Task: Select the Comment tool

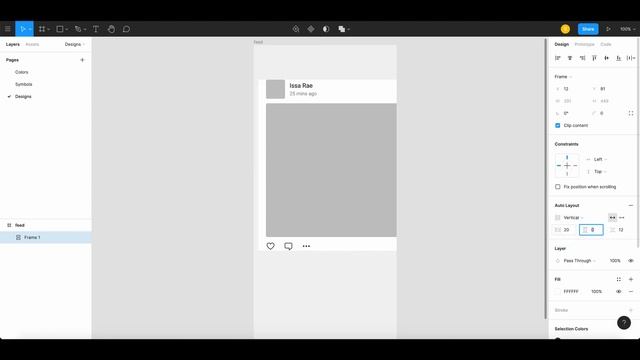Action: click(126, 29)
